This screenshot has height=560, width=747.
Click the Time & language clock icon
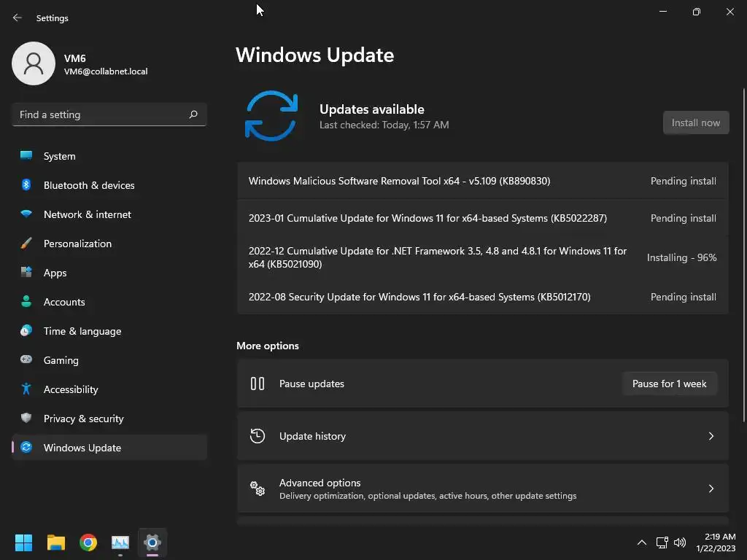pyautogui.click(x=26, y=330)
